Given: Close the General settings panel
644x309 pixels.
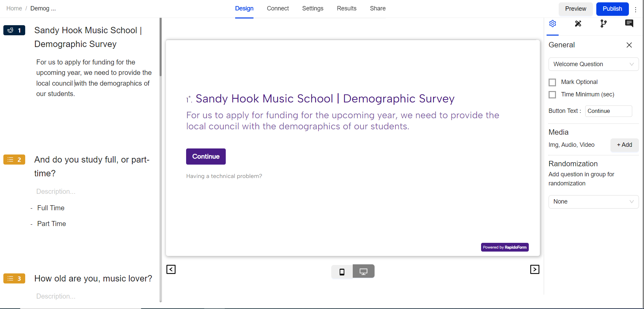Looking at the screenshot, I should [x=629, y=45].
